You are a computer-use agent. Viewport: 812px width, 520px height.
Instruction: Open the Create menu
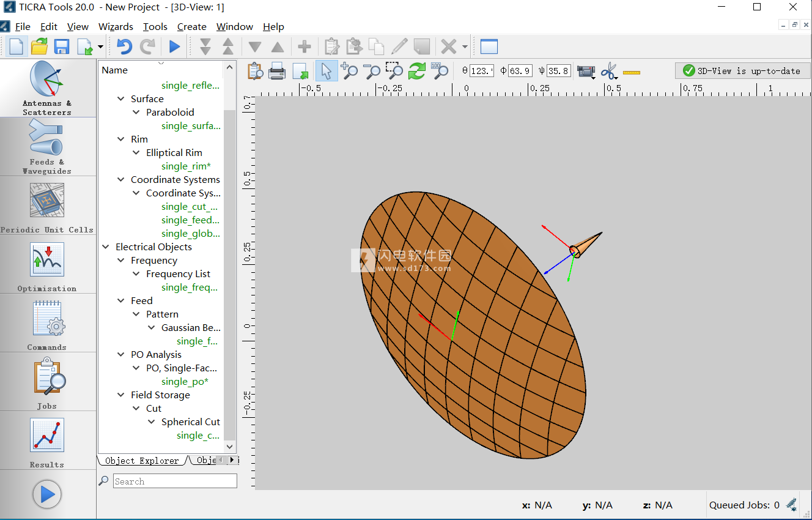[192, 26]
